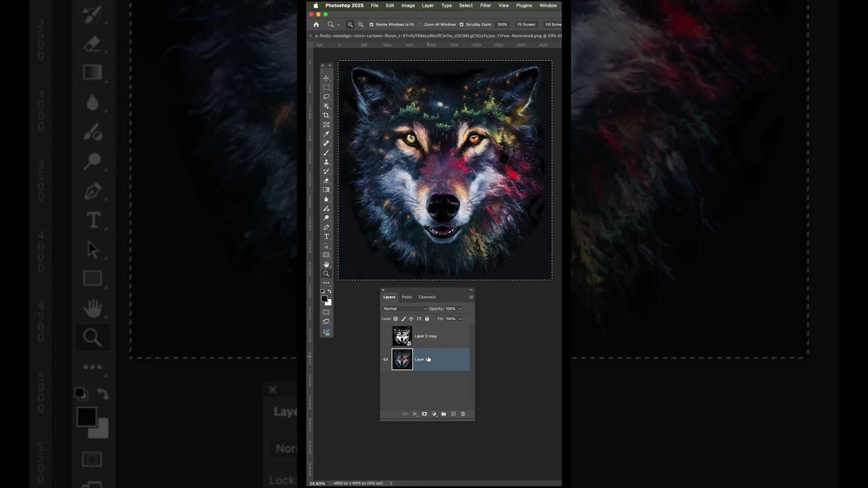Open the Layers panel flyout menu
This screenshot has height=488, width=868.
click(471, 297)
